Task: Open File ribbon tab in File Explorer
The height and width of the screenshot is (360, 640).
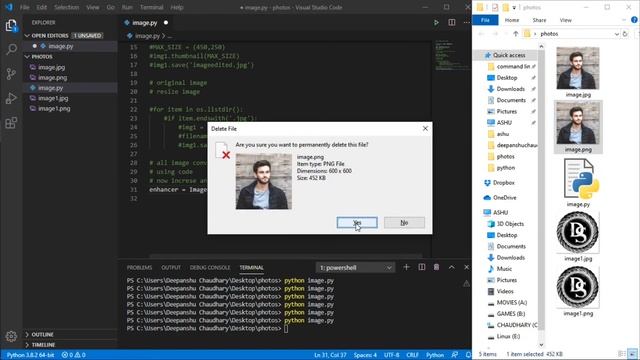Action: (485, 20)
